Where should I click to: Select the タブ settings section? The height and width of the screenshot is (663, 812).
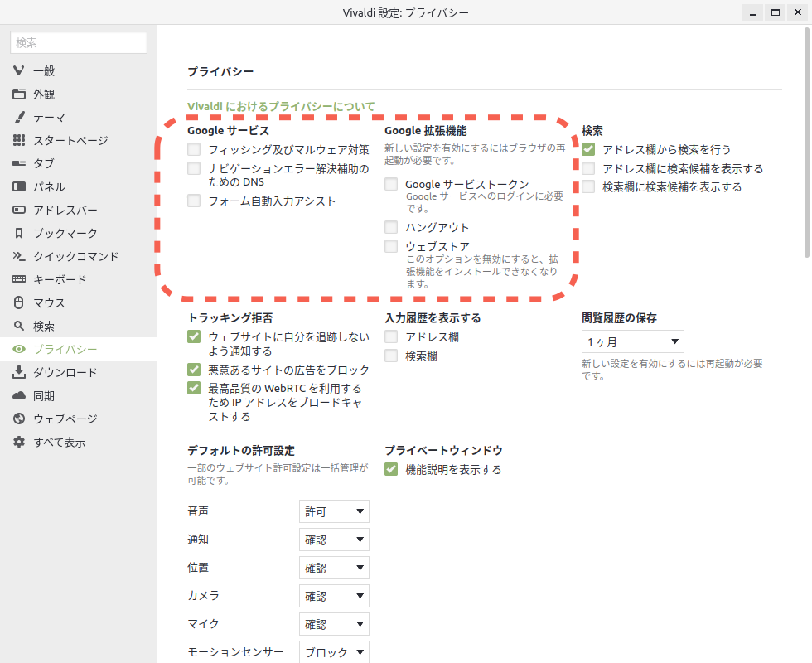coord(78,163)
